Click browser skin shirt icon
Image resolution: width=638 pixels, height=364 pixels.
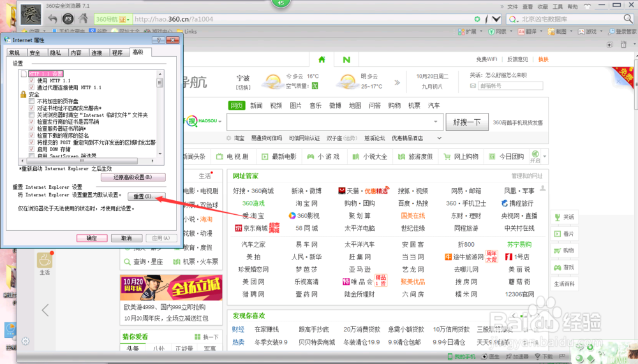(x=587, y=6)
